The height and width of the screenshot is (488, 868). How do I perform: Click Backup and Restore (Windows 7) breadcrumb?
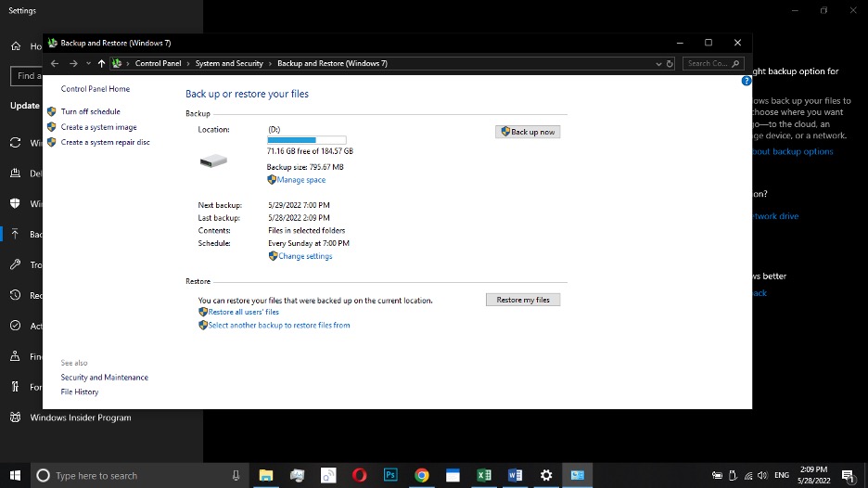click(332, 64)
